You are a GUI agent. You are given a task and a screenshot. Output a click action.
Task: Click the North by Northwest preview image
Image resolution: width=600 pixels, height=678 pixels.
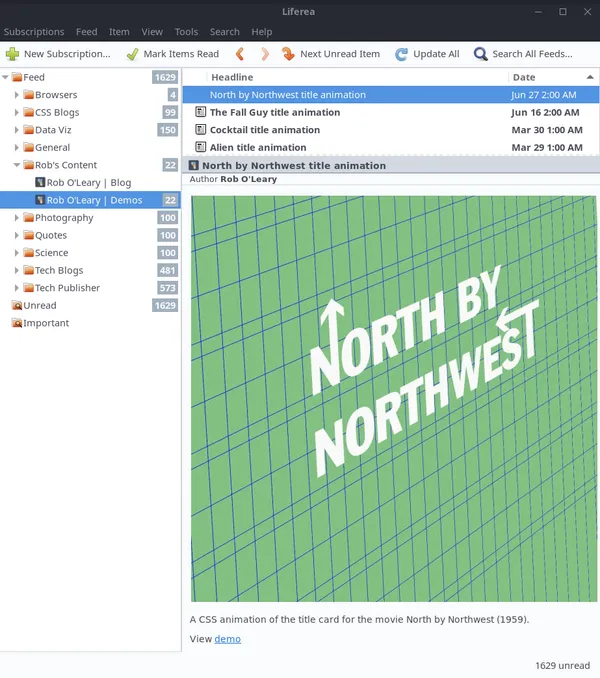[394, 398]
